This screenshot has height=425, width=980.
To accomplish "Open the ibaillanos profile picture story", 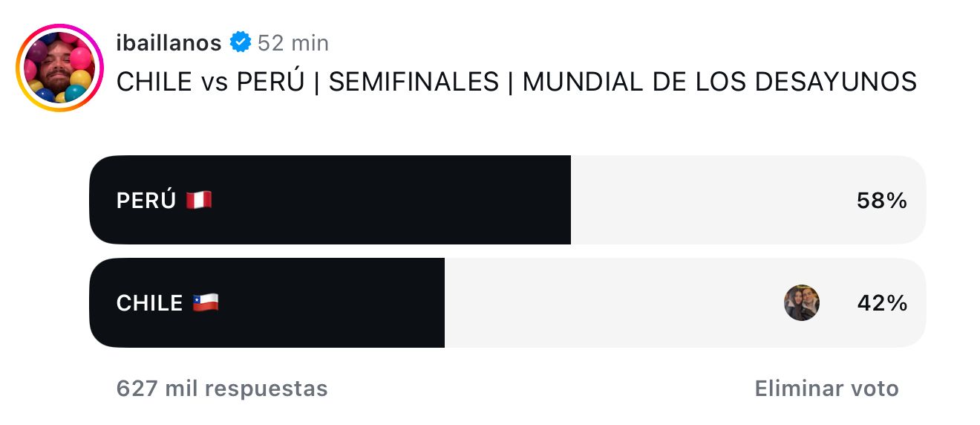I will coord(60,68).
